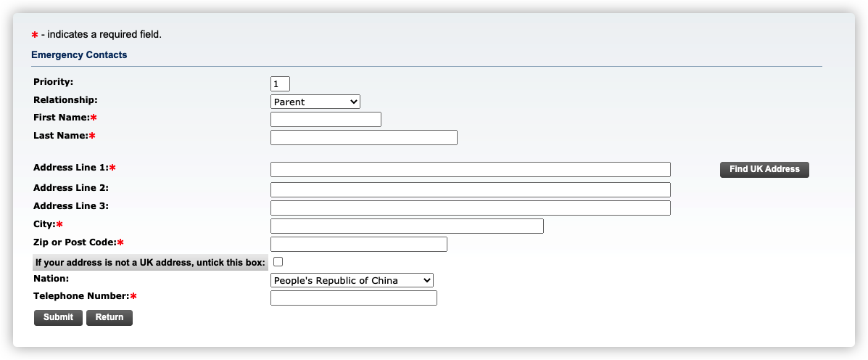This screenshot has width=868, height=360.
Task: Click into the City field
Action: pyautogui.click(x=407, y=226)
